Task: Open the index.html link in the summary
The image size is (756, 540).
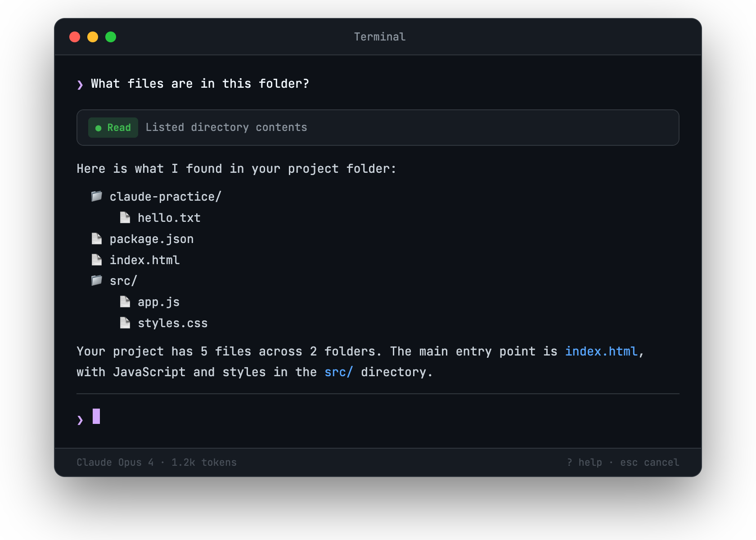Action: [602, 351]
